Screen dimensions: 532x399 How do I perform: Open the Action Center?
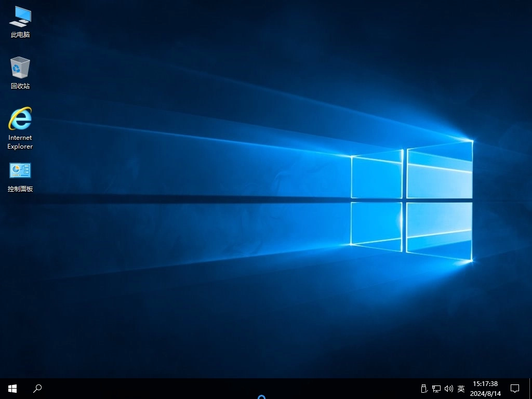coord(514,388)
